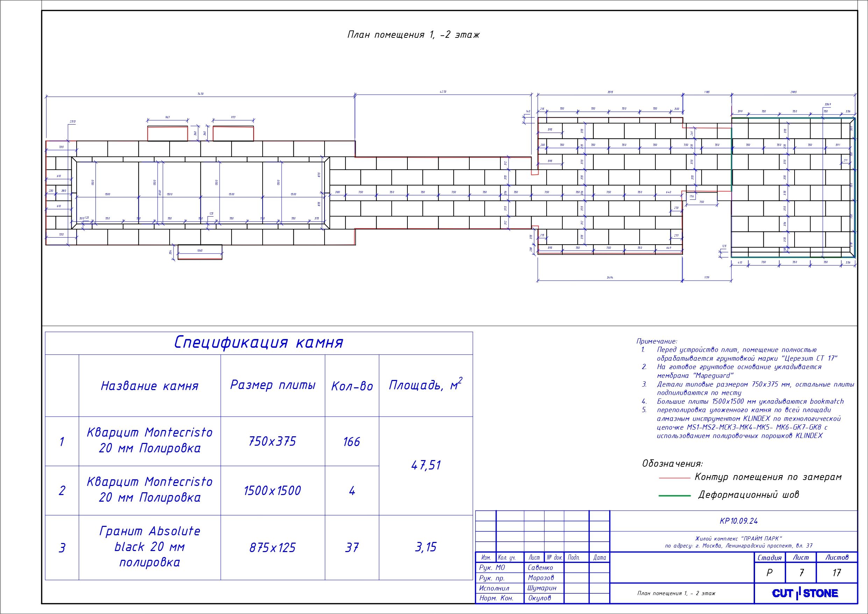Select the 'Примечание:' notes heading
This screenshot has width=868, height=614.
[657, 341]
